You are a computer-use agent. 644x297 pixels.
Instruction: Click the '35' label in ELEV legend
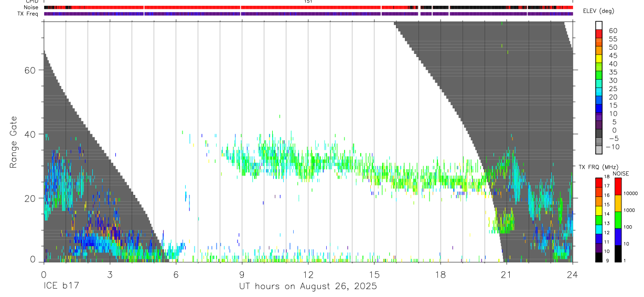pos(613,72)
